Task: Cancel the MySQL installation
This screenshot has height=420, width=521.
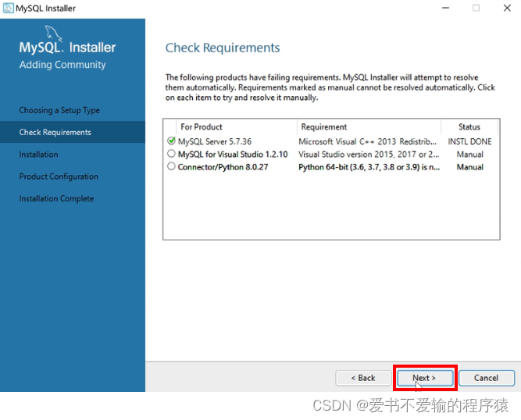Action: point(487,378)
